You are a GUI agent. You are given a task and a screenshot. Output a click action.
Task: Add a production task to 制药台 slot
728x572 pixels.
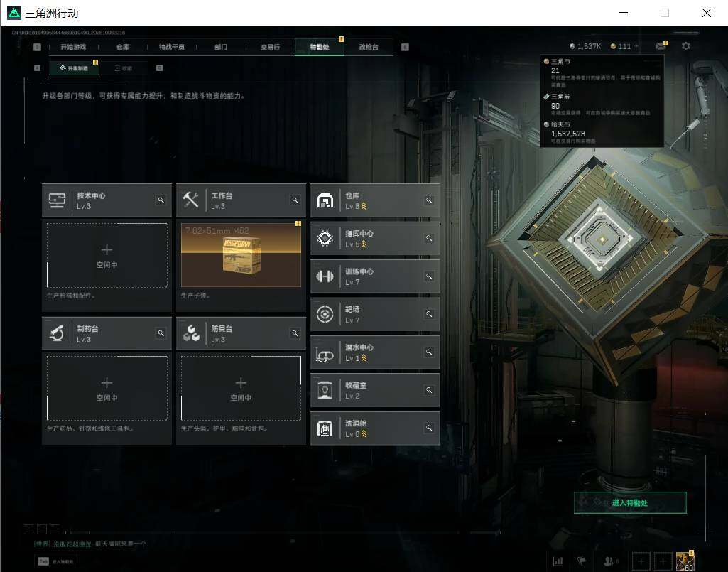(107, 388)
